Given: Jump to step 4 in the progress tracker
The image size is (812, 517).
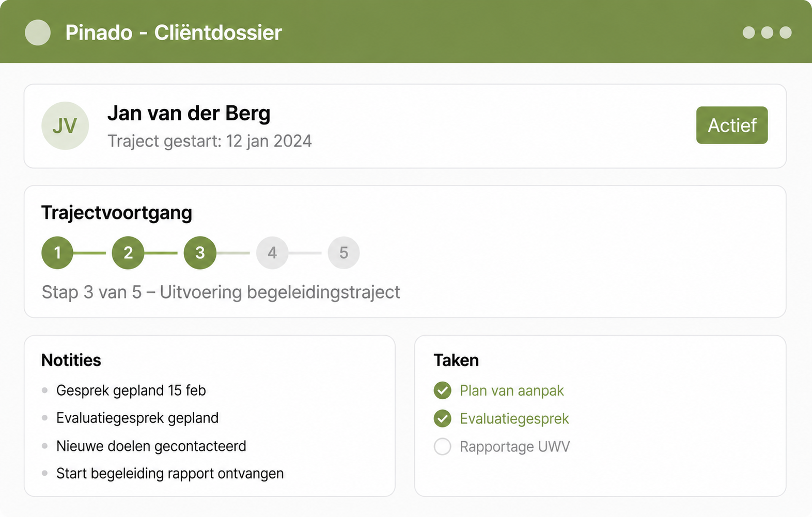Looking at the screenshot, I should click(272, 253).
